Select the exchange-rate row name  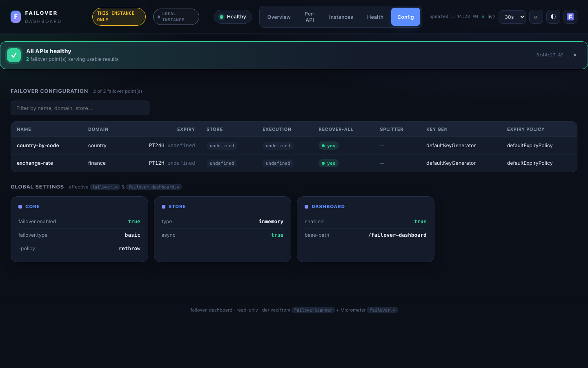pos(35,163)
